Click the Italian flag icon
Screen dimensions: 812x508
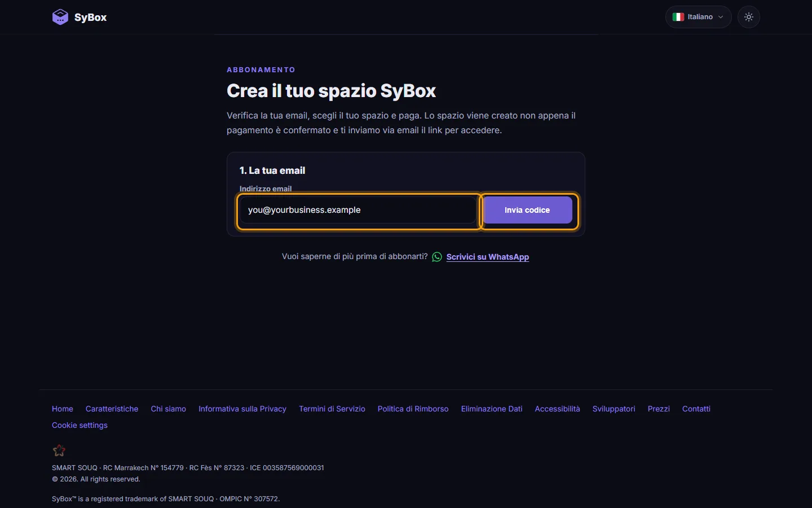[678, 17]
